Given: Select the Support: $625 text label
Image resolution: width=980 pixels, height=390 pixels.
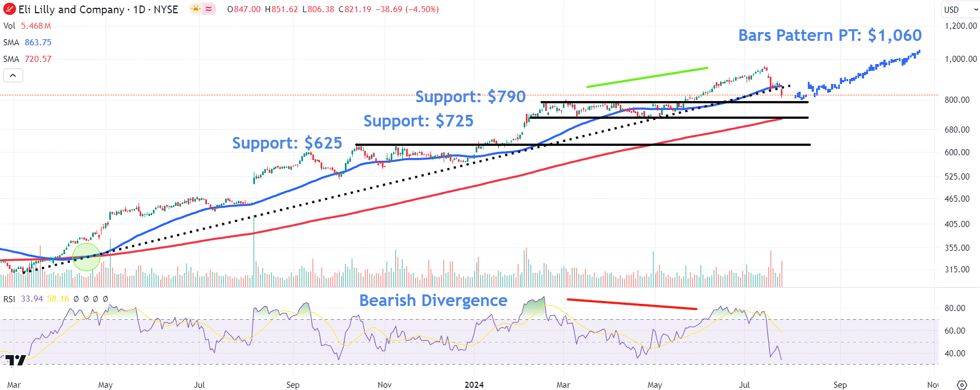Looking at the screenshot, I should pos(287,143).
